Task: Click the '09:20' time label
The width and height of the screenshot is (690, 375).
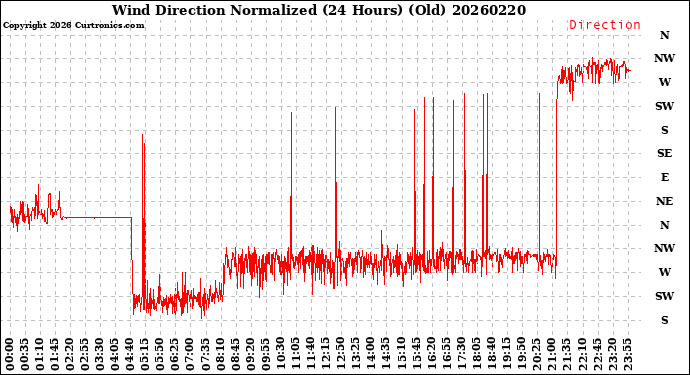Action: [x=250, y=355]
